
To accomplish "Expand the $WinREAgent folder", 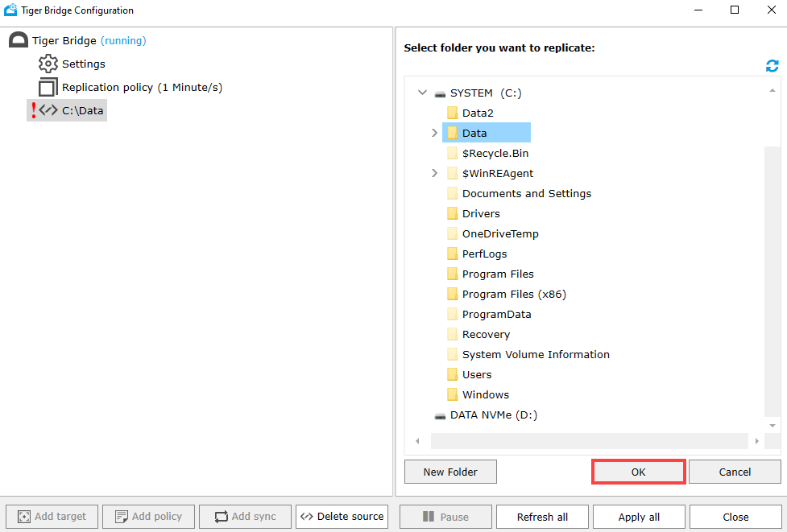I will click(434, 173).
